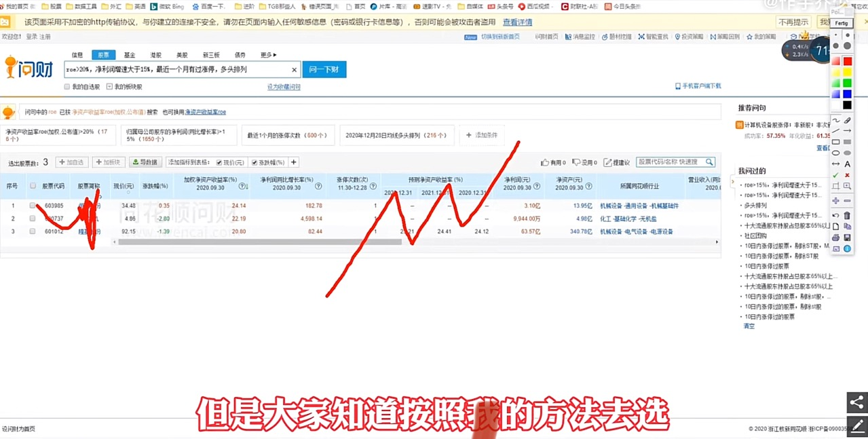This screenshot has width=868, height=439.
Task: Select the straight line drawing tool
Action: pyautogui.click(x=836, y=131)
